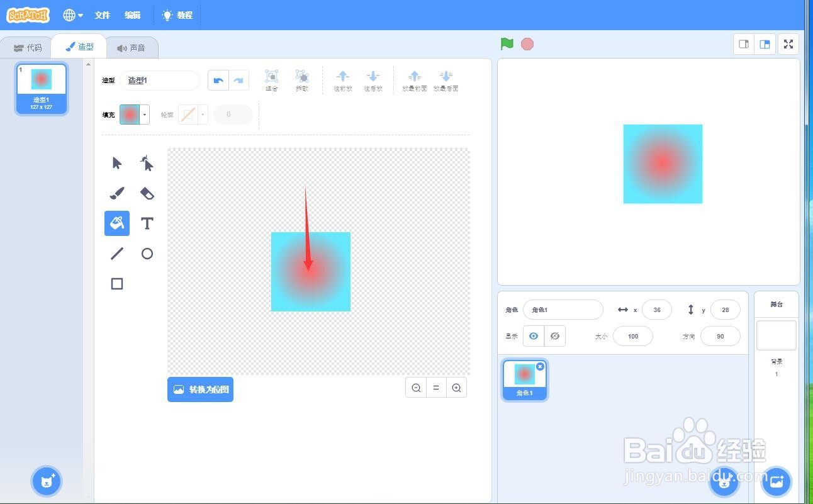
Task: Open the 编辑 (Edit) menu
Action: [x=132, y=15]
